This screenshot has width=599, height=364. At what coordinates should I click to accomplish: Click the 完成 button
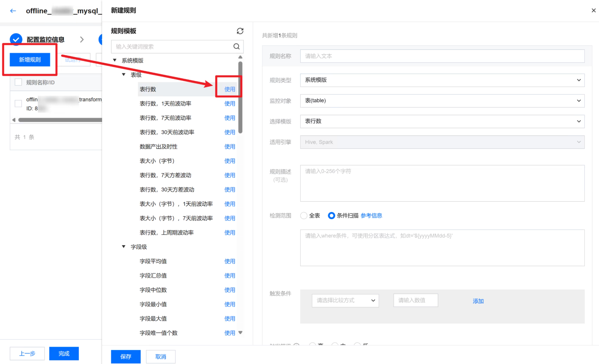click(64, 354)
